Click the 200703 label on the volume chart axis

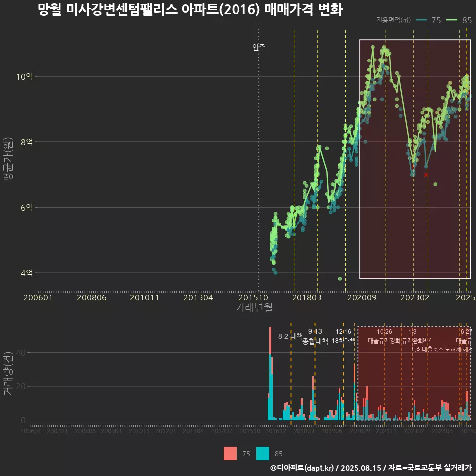pyautogui.click(x=57, y=431)
